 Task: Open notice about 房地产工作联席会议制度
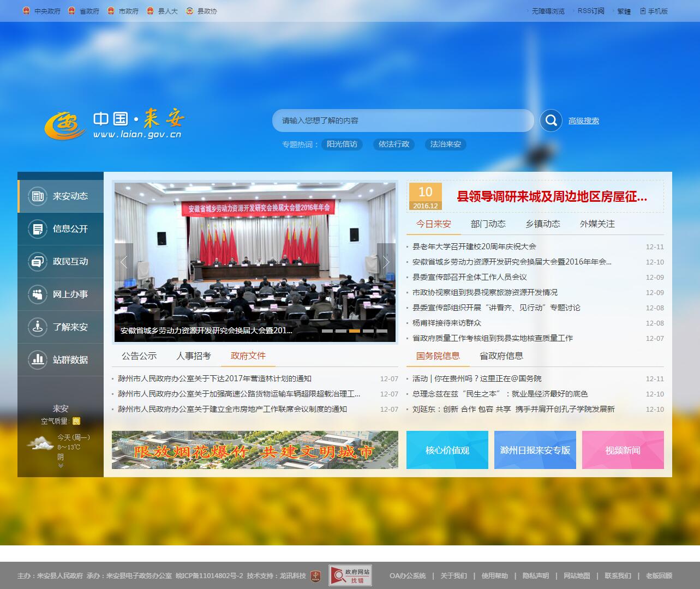tap(232, 409)
